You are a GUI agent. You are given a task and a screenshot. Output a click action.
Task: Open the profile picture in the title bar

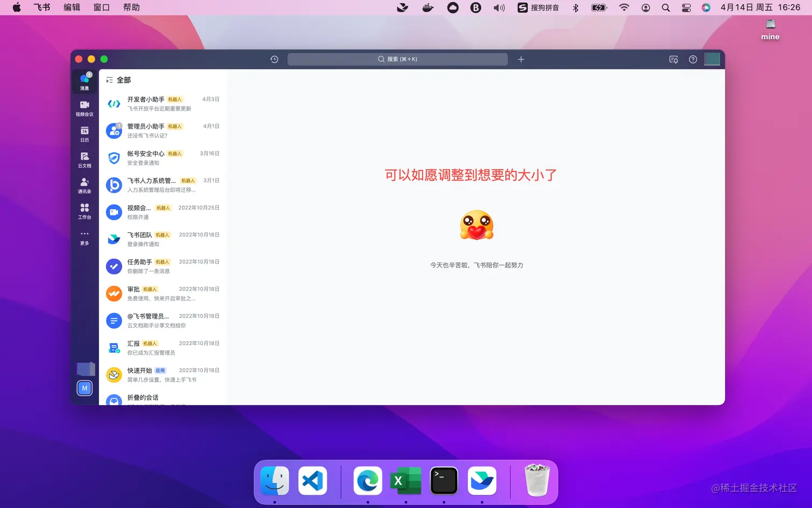712,59
